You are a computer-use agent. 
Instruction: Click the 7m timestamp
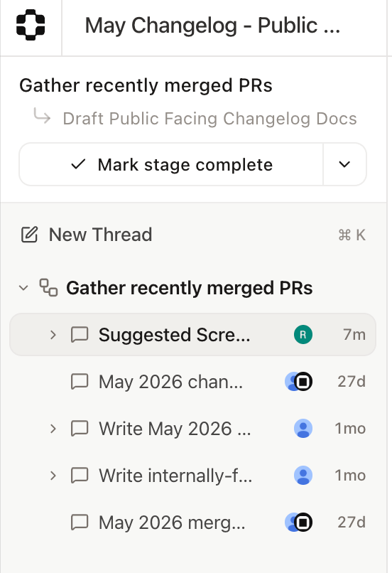click(x=354, y=334)
